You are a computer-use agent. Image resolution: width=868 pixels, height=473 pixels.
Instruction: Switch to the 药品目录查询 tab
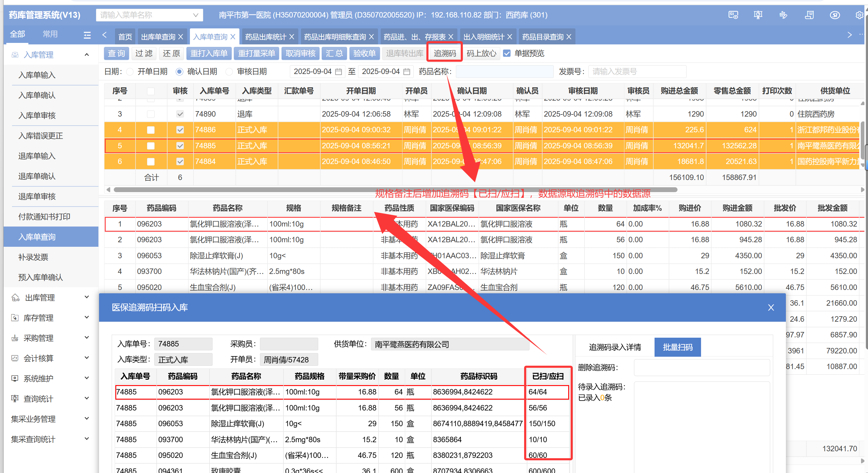[542, 37]
